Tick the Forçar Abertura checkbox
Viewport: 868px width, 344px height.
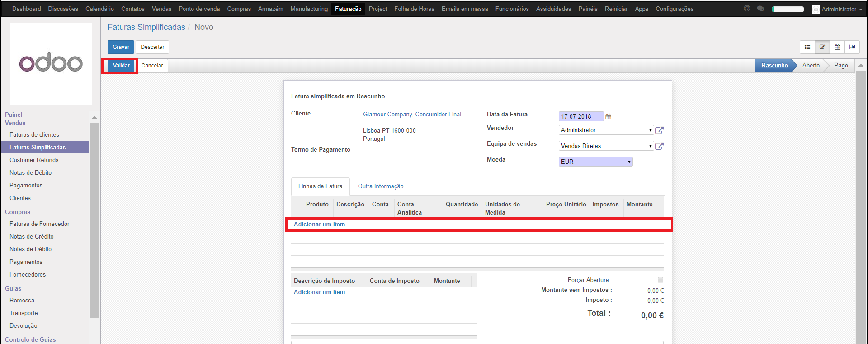pyautogui.click(x=660, y=280)
